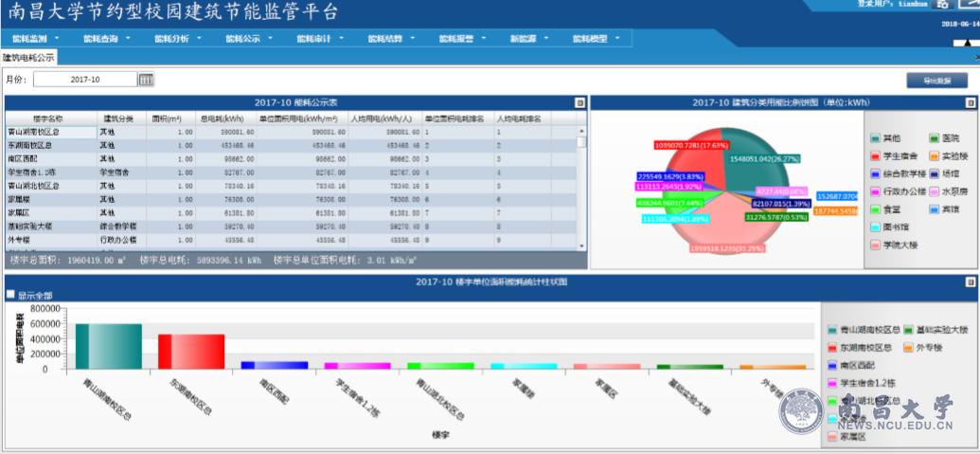Open the 能耗监测 dropdown menu
Image resolution: width=980 pixels, height=454 pixels.
tap(36, 39)
